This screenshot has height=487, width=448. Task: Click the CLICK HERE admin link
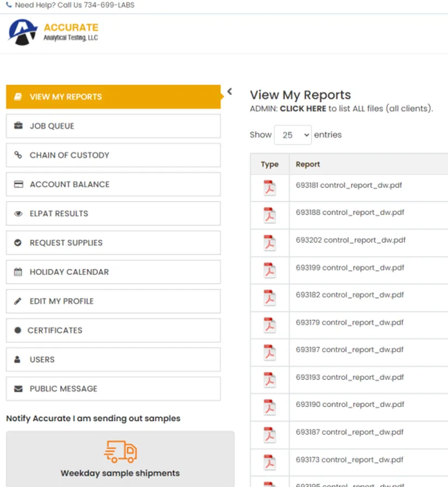303,109
